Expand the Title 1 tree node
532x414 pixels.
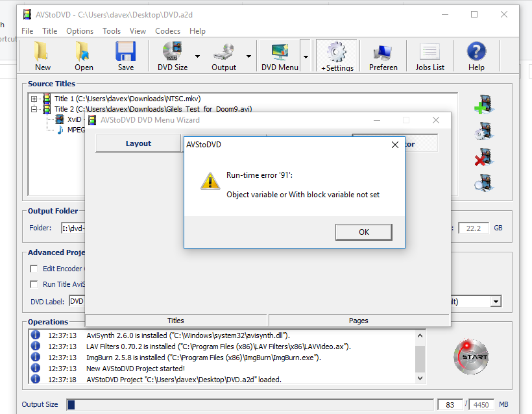(x=34, y=99)
